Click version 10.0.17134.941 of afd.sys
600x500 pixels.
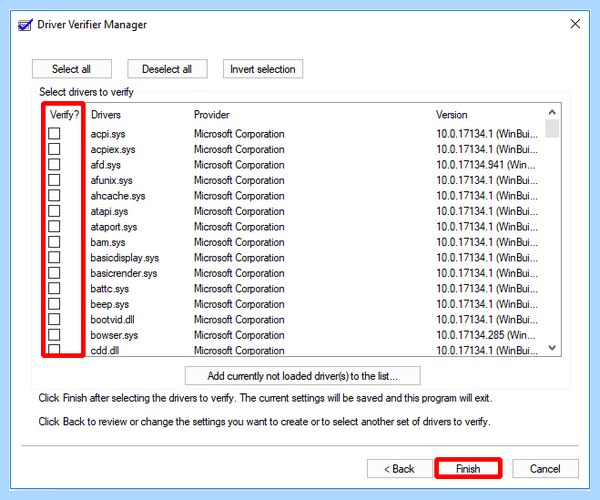[486, 165]
